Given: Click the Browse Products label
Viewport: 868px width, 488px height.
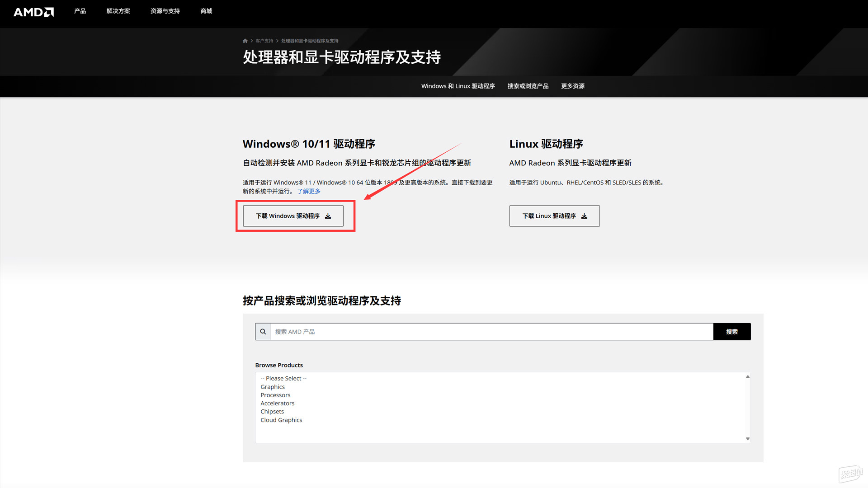Looking at the screenshot, I should [279, 365].
